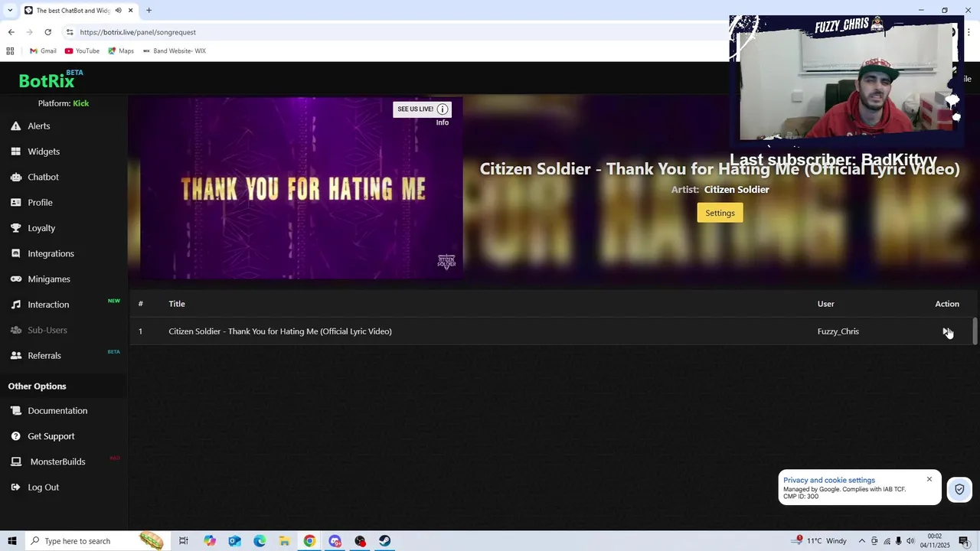Open the Windows Start menu
980x551 pixels.
point(12,541)
